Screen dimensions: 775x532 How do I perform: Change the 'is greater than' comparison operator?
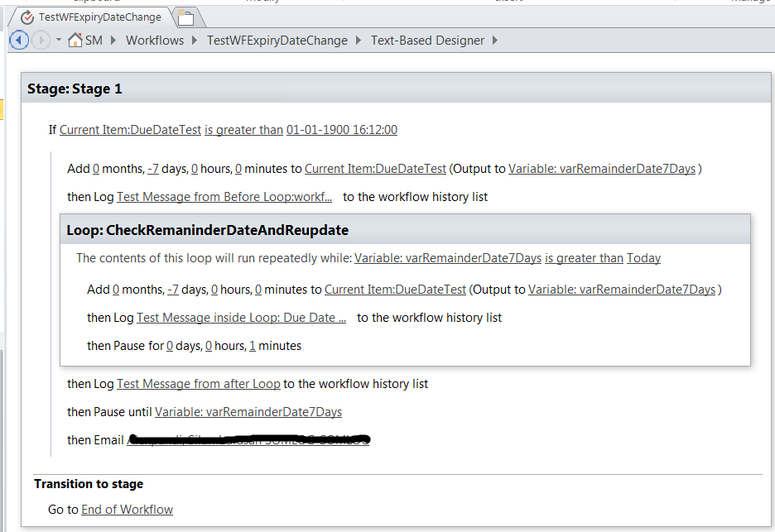[x=243, y=129]
